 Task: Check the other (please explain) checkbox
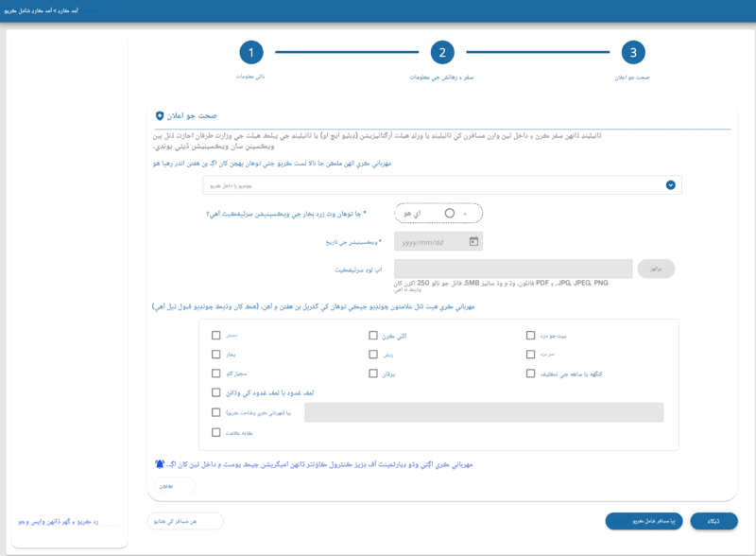(x=216, y=412)
